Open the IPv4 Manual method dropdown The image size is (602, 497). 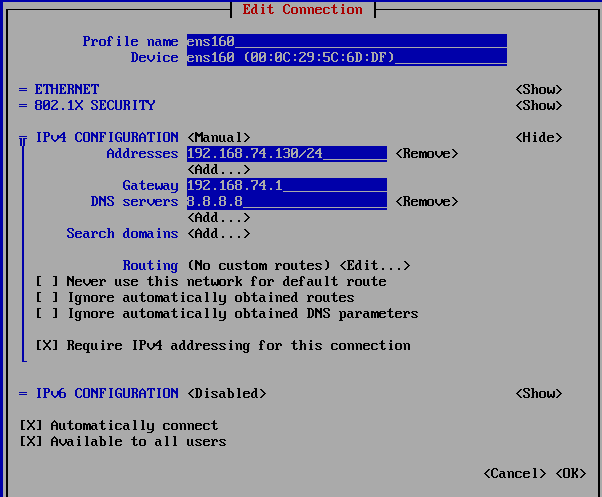(x=218, y=138)
